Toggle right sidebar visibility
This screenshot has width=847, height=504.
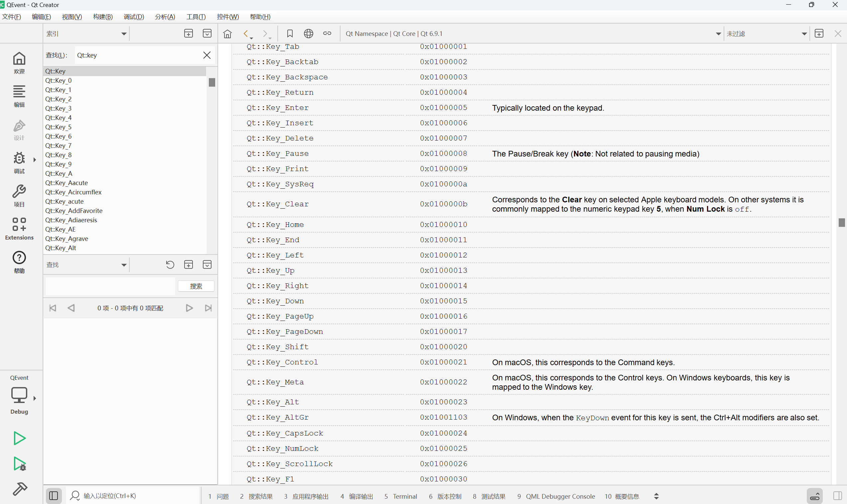click(x=837, y=496)
